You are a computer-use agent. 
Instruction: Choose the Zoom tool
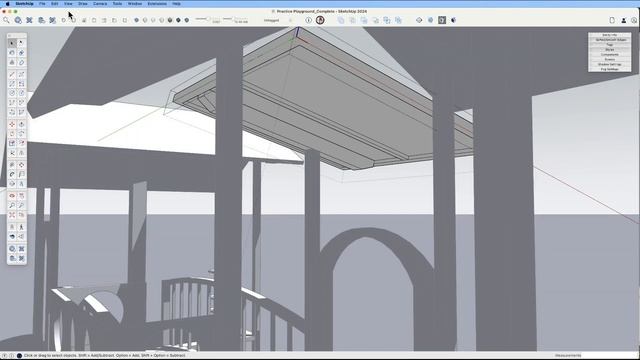[x=12, y=205]
